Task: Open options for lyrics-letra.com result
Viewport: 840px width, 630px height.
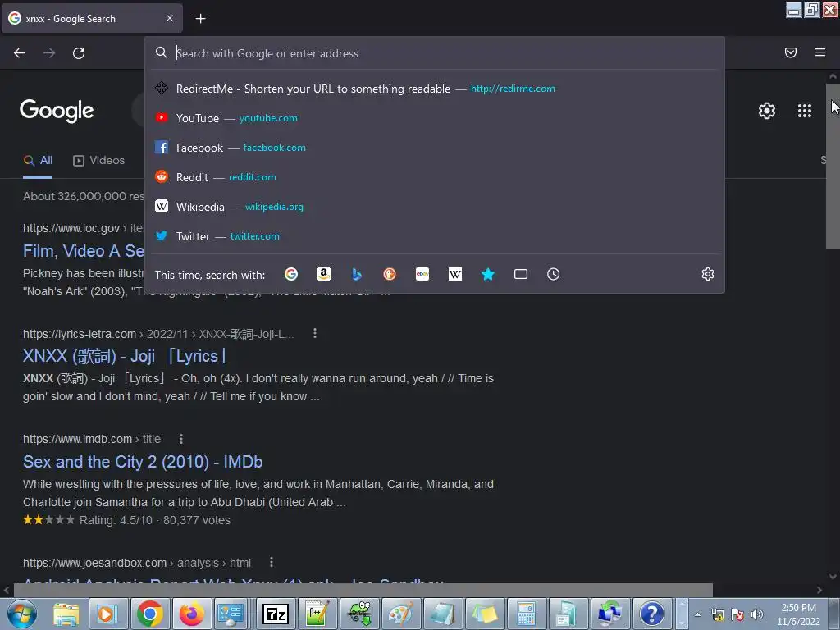Action: 315,333
